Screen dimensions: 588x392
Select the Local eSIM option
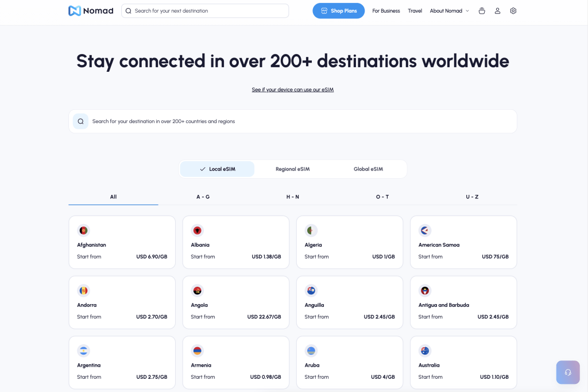pyautogui.click(x=217, y=169)
